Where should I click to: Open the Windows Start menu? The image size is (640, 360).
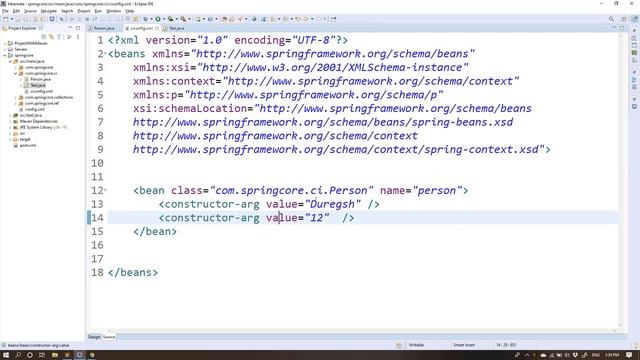point(6,355)
